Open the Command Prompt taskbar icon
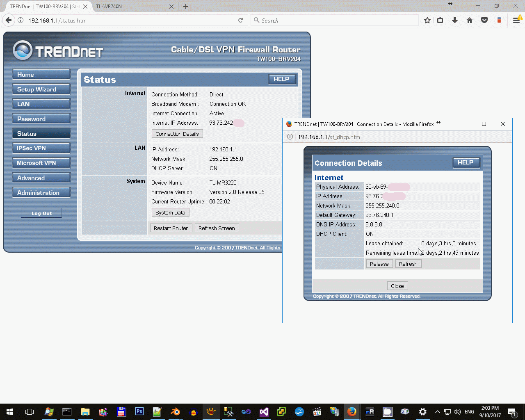The height and width of the screenshot is (420, 525). point(67,412)
